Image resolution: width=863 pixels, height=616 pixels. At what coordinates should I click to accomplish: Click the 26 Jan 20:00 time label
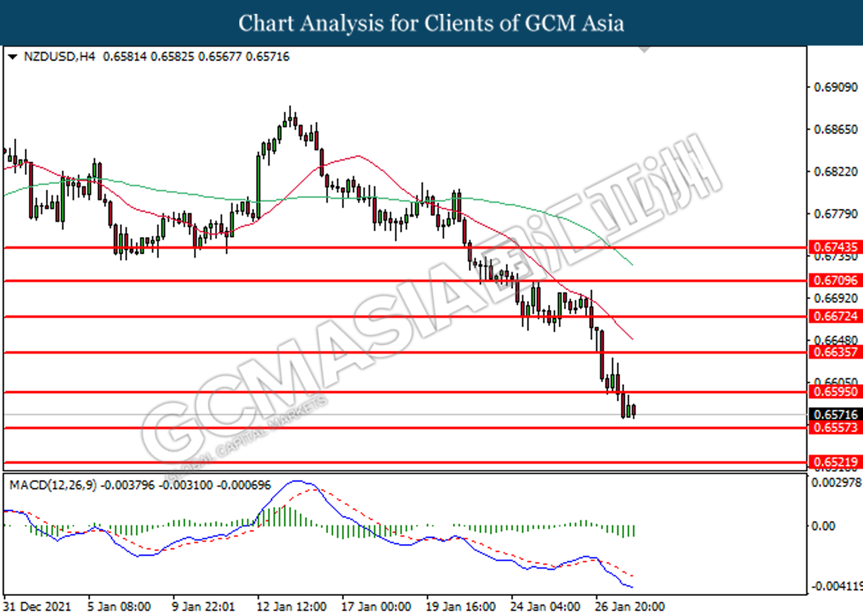[x=630, y=607]
